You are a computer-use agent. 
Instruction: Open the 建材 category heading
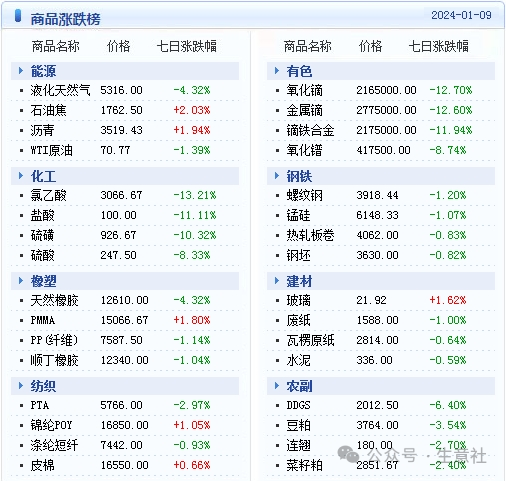pyautogui.click(x=299, y=281)
